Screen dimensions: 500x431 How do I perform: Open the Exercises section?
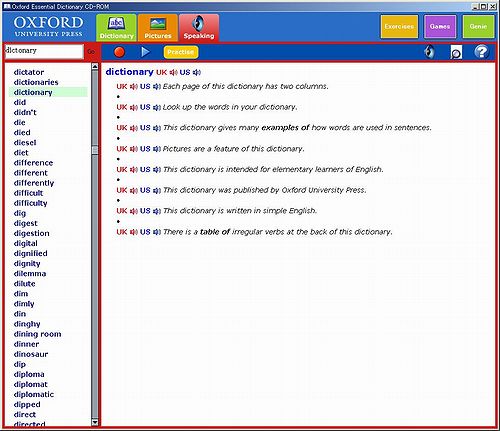point(399,26)
